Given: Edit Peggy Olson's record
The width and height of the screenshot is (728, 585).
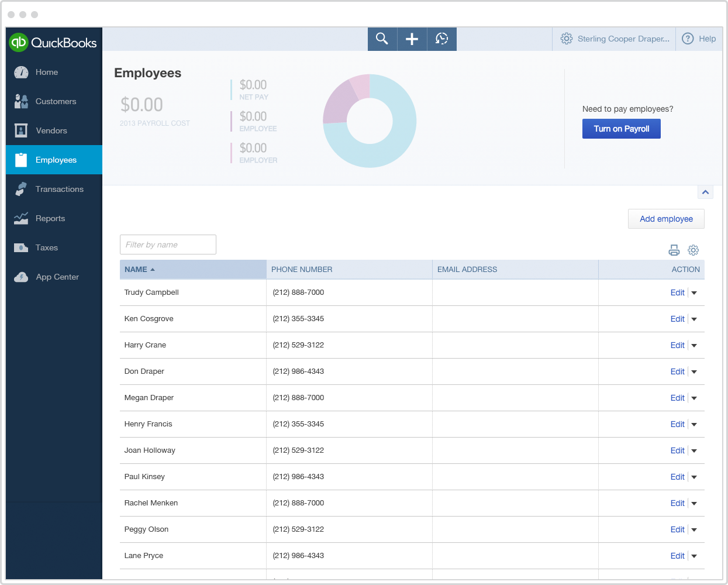Looking at the screenshot, I should pos(677,529).
